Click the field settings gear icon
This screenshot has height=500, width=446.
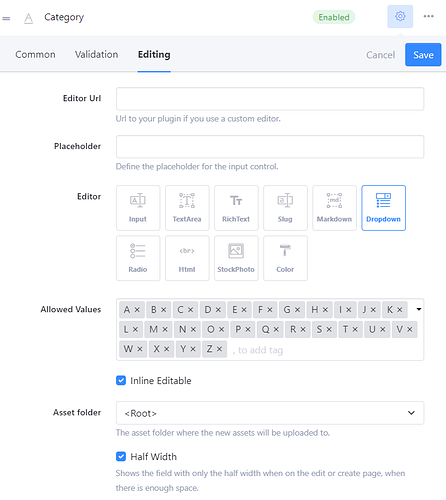(400, 16)
